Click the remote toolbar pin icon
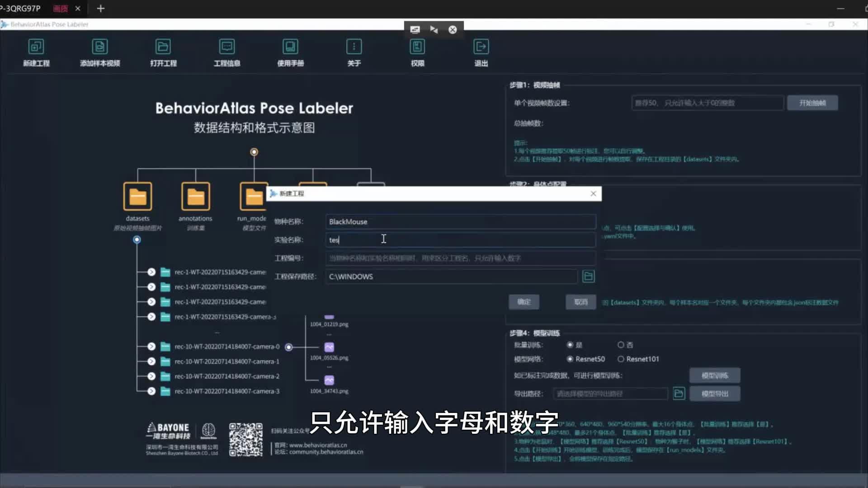The height and width of the screenshot is (488, 868). coord(434,30)
